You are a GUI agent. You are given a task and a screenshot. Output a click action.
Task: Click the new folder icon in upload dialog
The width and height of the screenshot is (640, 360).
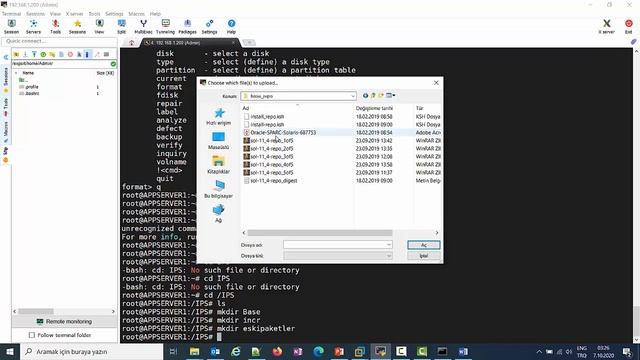pos(381,96)
